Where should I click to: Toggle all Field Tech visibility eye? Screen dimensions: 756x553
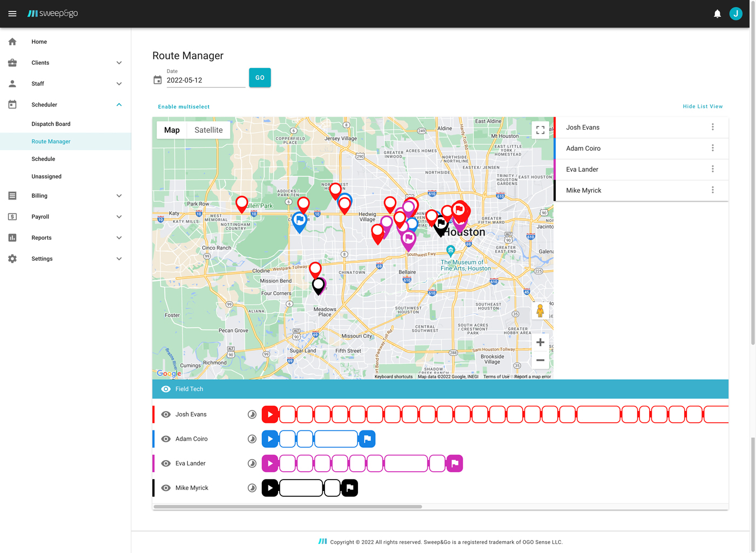[x=166, y=389]
